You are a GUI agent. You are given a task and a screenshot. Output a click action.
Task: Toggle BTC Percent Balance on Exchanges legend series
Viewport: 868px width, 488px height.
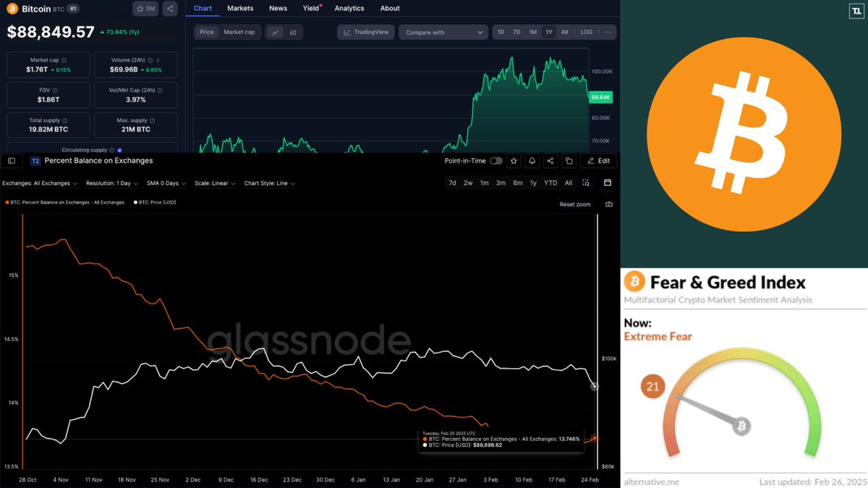66,202
